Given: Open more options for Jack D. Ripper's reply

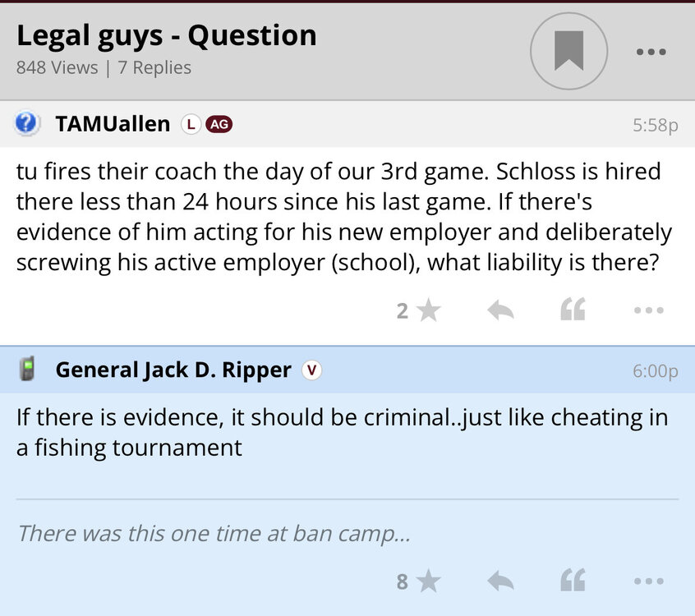Looking at the screenshot, I should click(x=648, y=582).
